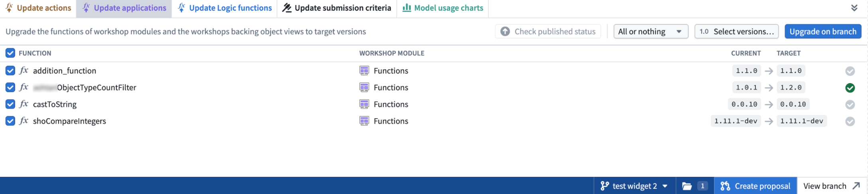Open Model usage charts tab

tap(443, 8)
